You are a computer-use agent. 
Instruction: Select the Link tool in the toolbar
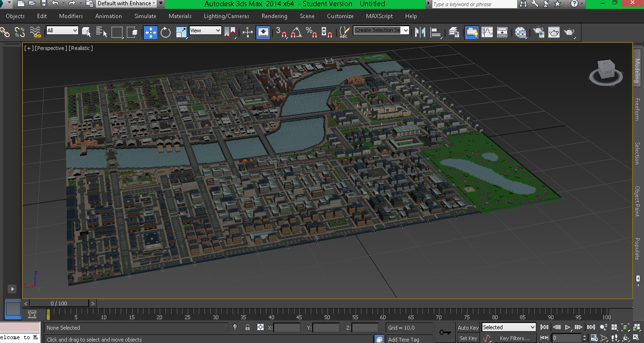[5, 32]
